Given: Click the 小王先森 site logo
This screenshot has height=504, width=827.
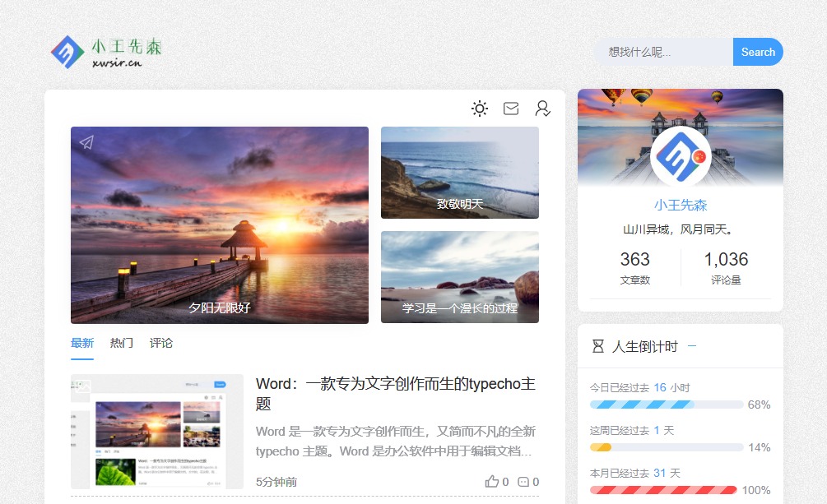Looking at the screenshot, I should click(106, 52).
